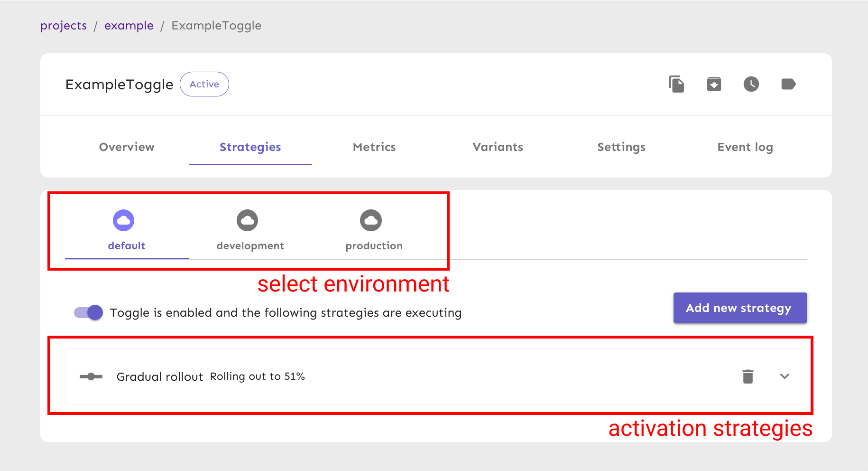868x471 pixels.
Task: Select the development environment cloud icon
Action: pyautogui.click(x=247, y=220)
